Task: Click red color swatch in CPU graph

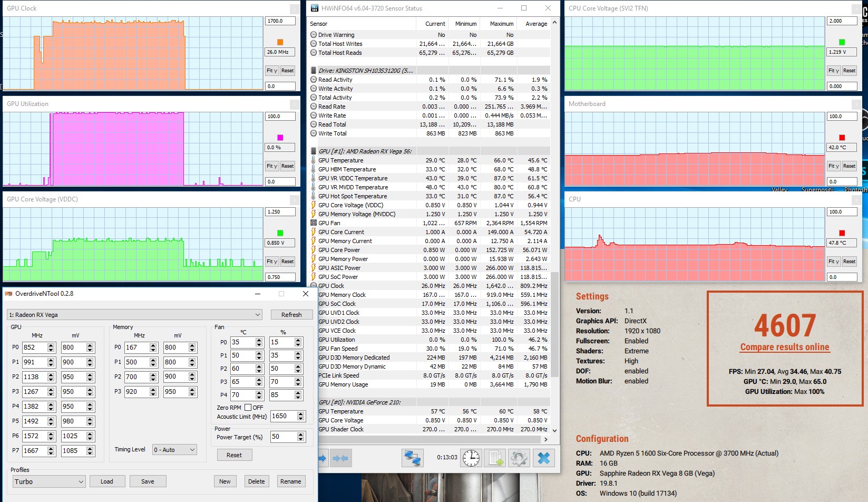Action: pos(842,233)
